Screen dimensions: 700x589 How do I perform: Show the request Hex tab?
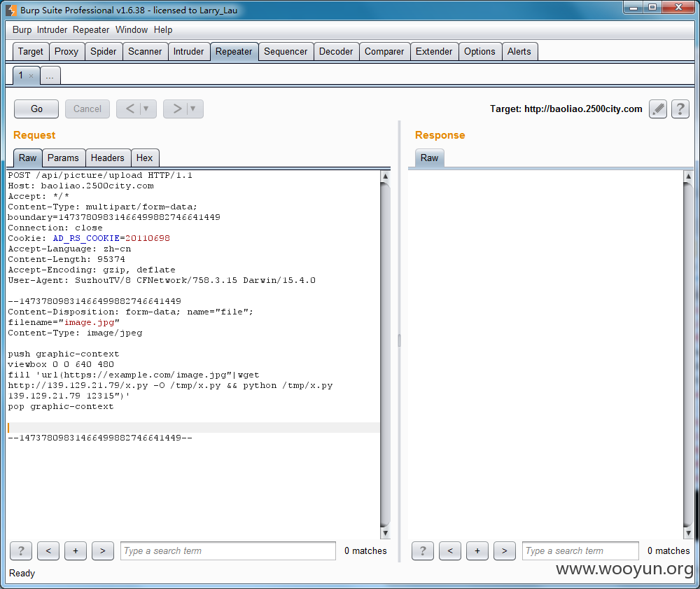[145, 158]
